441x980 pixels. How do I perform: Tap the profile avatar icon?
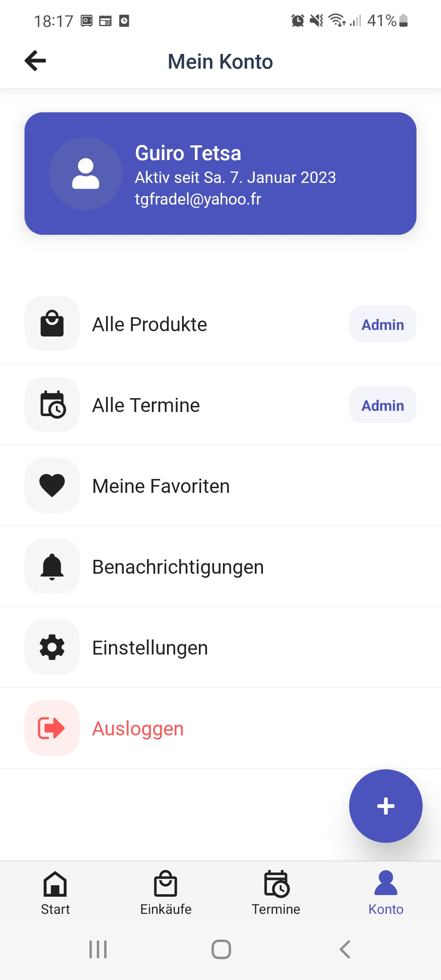tap(86, 174)
